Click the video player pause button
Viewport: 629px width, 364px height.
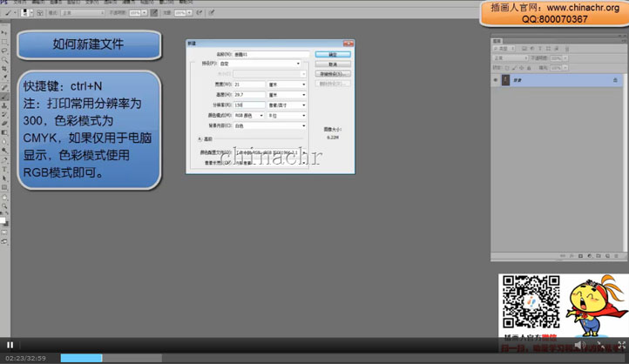[x=10, y=346]
